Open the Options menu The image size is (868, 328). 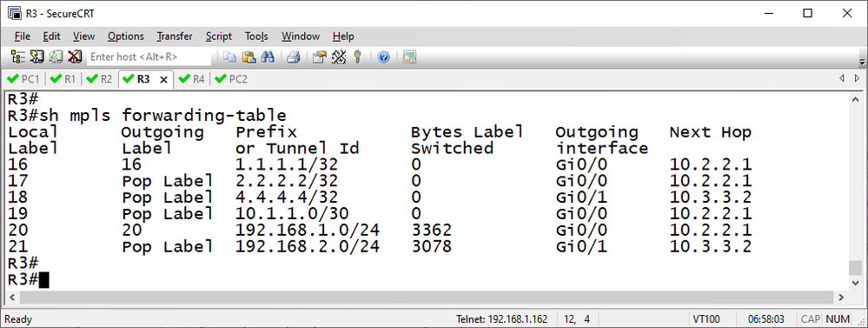(126, 37)
